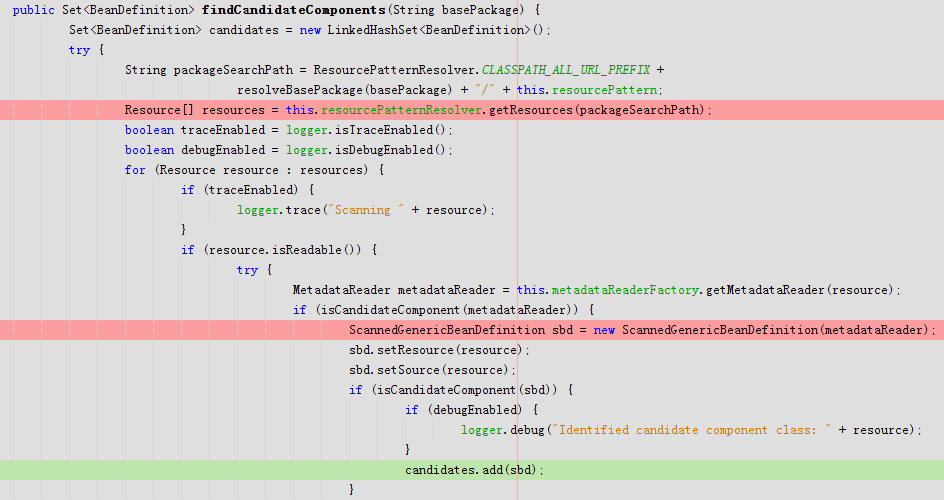The height and width of the screenshot is (500, 944).
Task: Click 'if (isCandidateComponent(sbd))' line
Action: click(x=461, y=389)
